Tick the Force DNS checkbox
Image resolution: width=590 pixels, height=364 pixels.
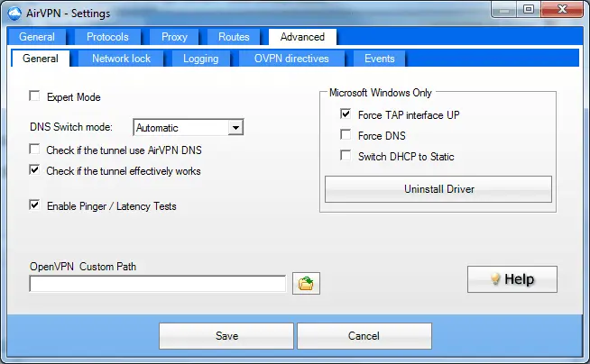click(x=346, y=134)
